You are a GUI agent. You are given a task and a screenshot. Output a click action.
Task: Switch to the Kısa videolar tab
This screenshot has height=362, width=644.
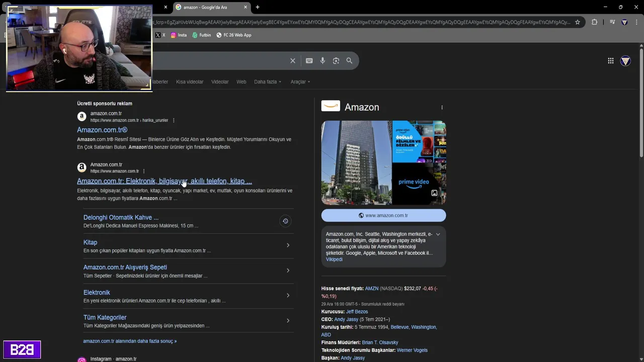click(x=190, y=82)
